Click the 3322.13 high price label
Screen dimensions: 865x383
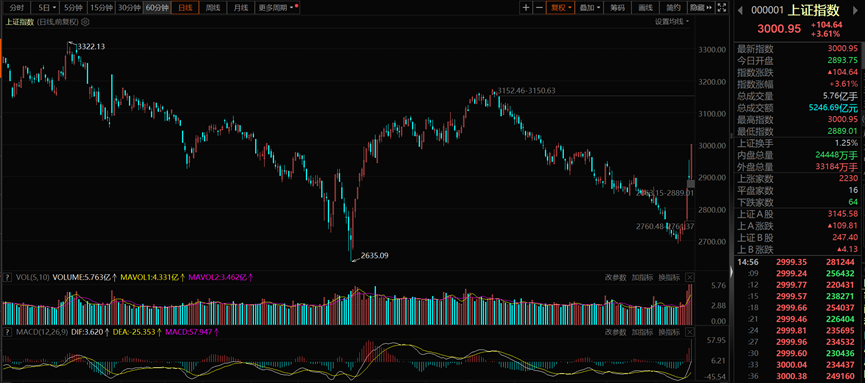tap(91, 47)
